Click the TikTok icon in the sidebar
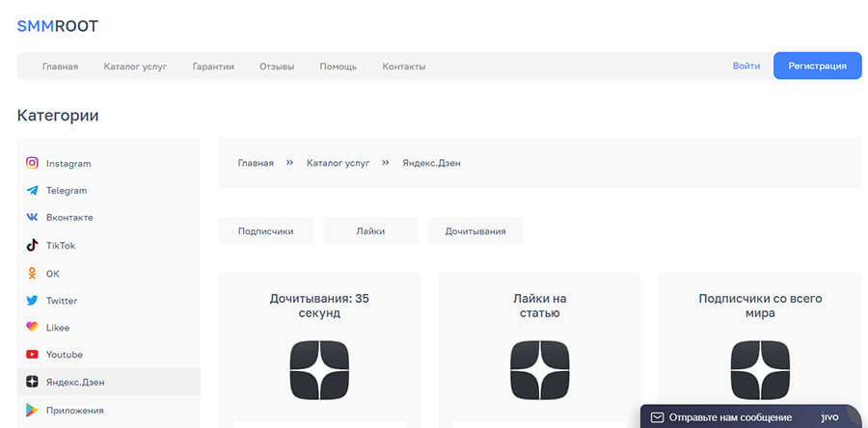The width and height of the screenshot is (868, 428). tap(32, 246)
